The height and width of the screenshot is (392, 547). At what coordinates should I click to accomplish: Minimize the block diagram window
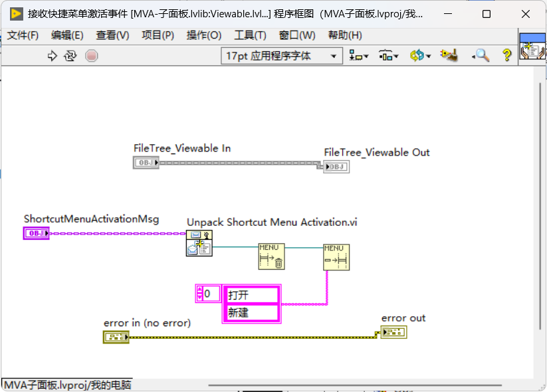tap(448, 14)
